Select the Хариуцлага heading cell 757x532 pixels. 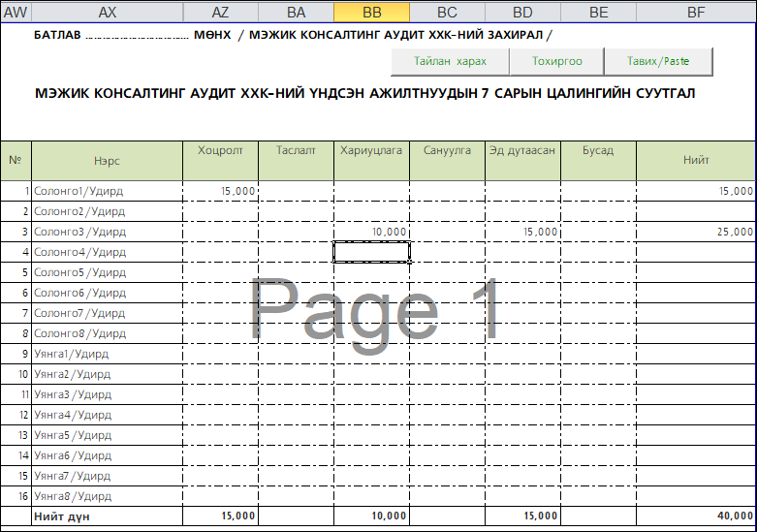pos(371,160)
